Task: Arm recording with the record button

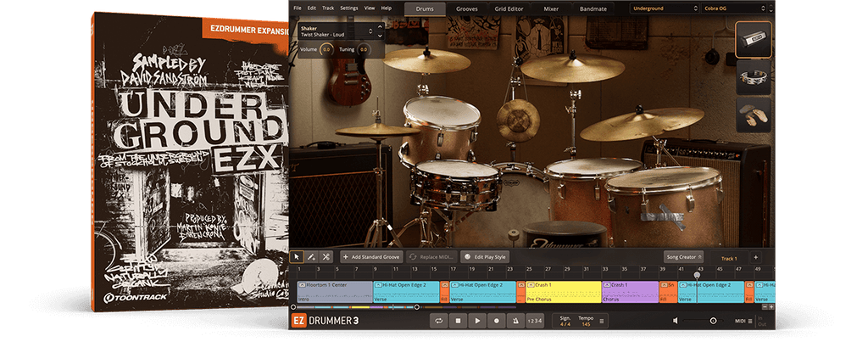Action: [x=497, y=320]
